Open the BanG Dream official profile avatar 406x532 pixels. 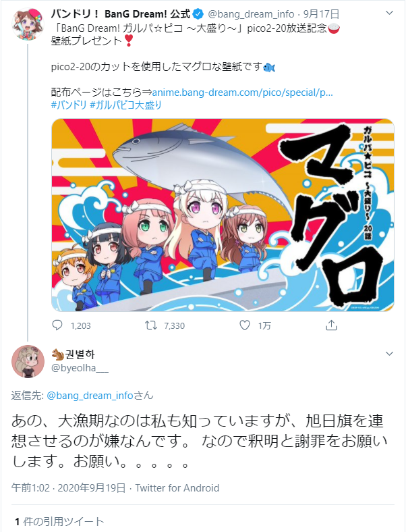(28, 24)
